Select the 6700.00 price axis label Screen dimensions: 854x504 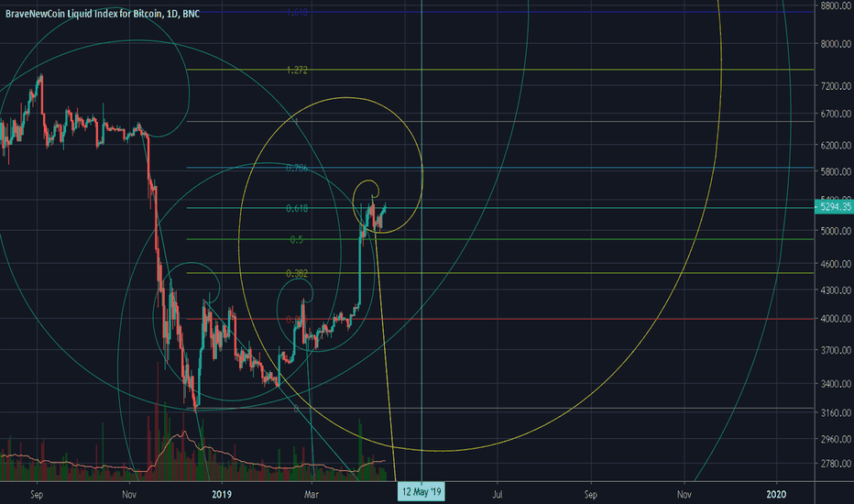pos(836,114)
